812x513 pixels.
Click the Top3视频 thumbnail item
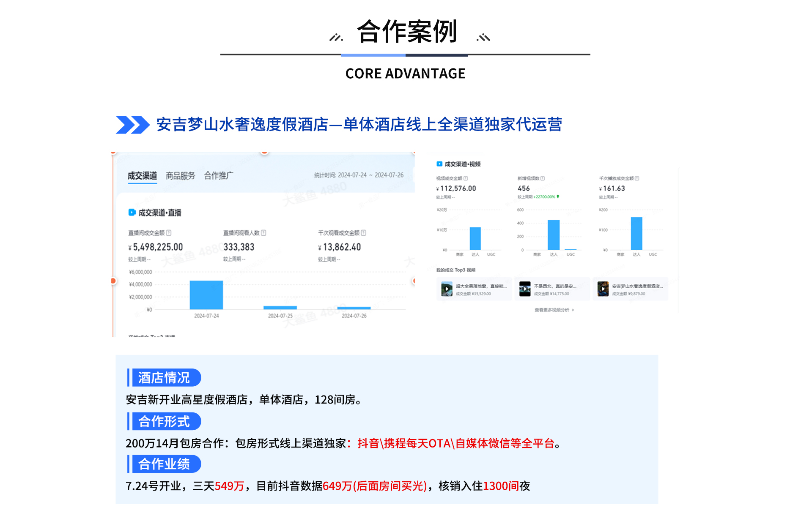[449, 288]
